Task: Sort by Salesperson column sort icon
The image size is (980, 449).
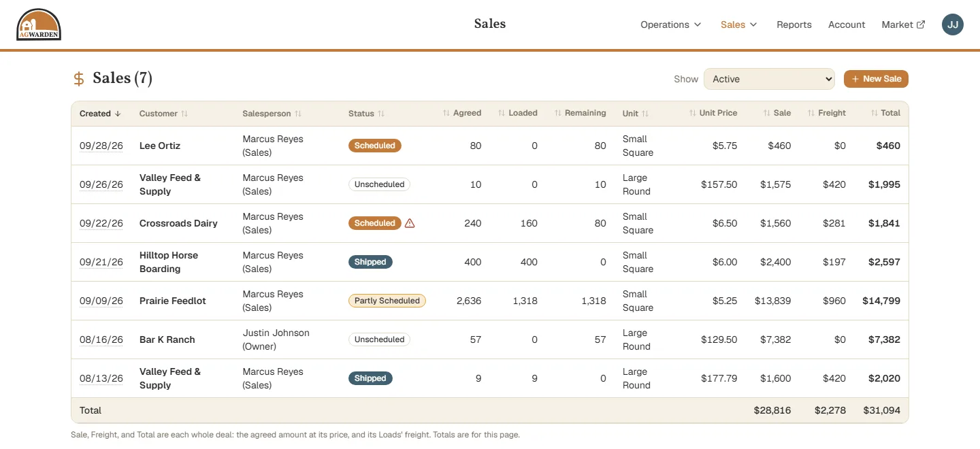Action: pyautogui.click(x=298, y=114)
